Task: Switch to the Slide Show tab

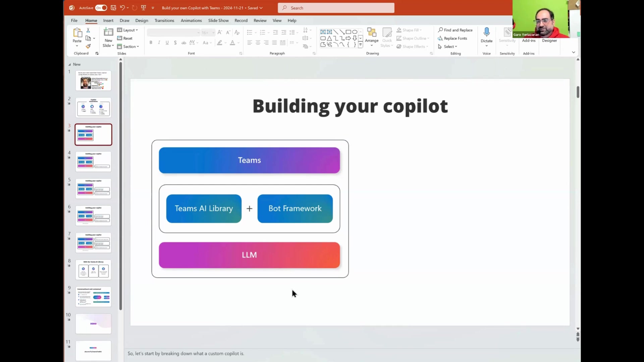Action: pos(218,20)
